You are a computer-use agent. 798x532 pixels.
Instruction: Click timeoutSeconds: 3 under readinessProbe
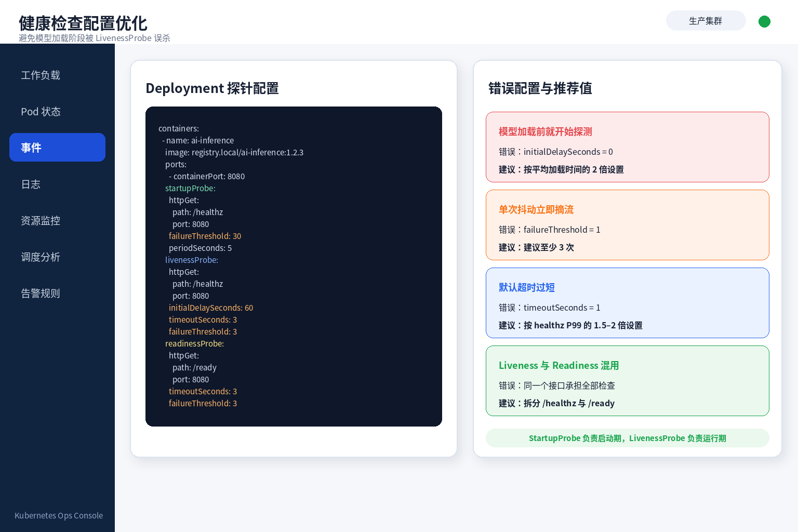coord(203,391)
